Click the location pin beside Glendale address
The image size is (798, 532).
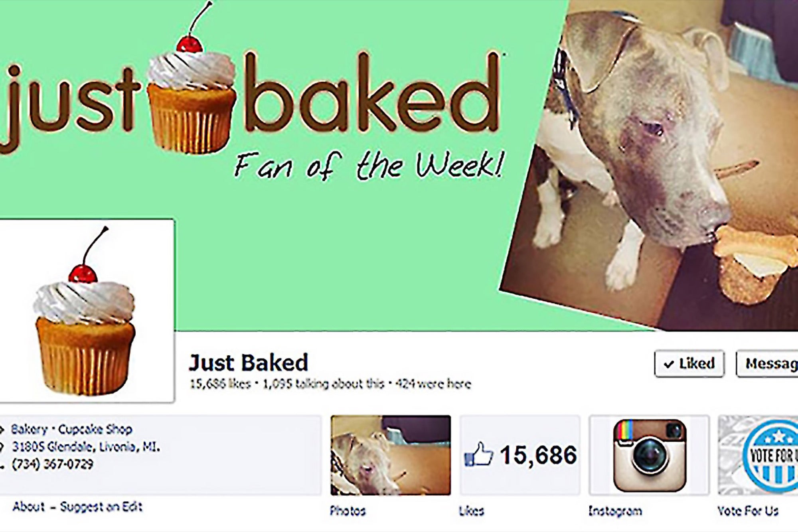pyautogui.click(x=2, y=447)
